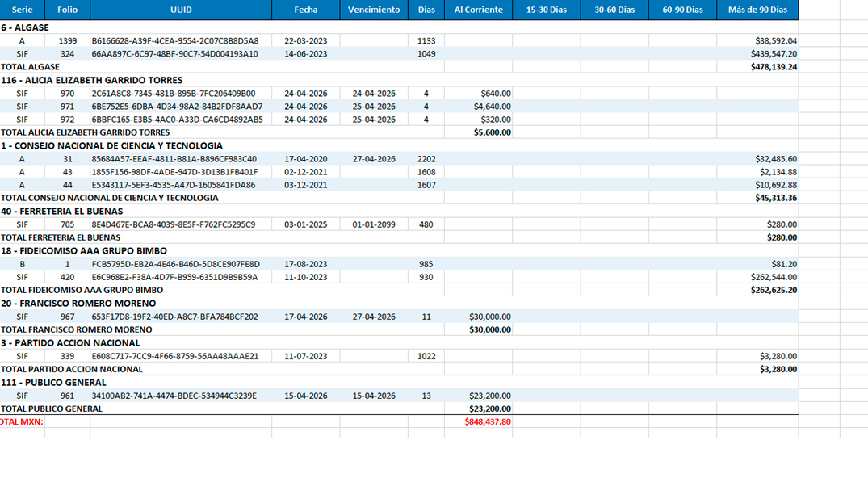Click the 6 - ALGASE group row

(x=25, y=27)
